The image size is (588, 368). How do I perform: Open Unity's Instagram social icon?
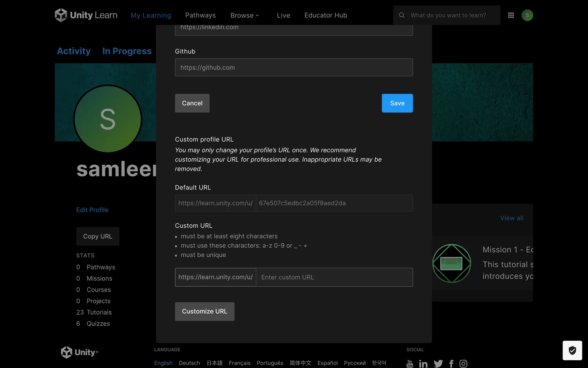pyautogui.click(x=463, y=364)
